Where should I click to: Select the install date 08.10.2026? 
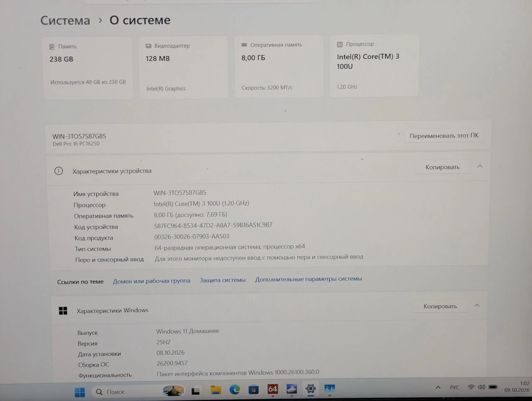point(170,353)
